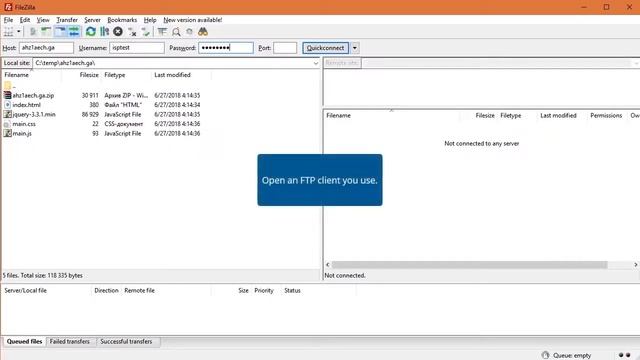This screenshot has width=640, height=360.
Task: Click the process queue toolbar icon
Action: pyautogui.click(x=104, y=32)
